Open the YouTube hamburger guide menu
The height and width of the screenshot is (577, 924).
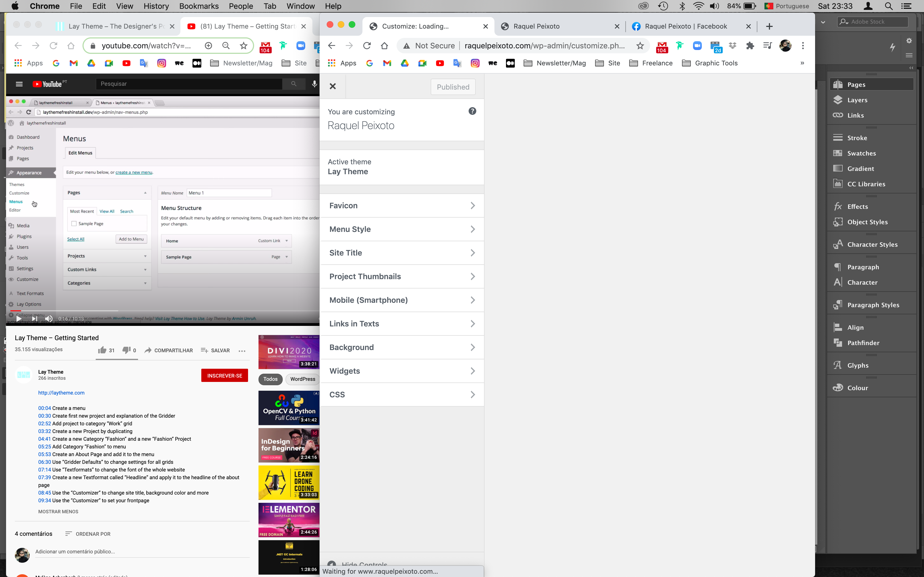(19, 84)
